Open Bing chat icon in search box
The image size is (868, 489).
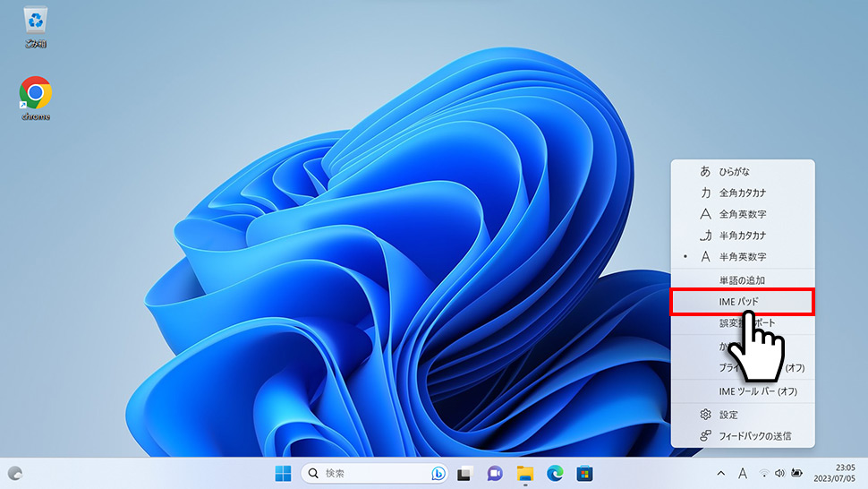pos(438,474)
